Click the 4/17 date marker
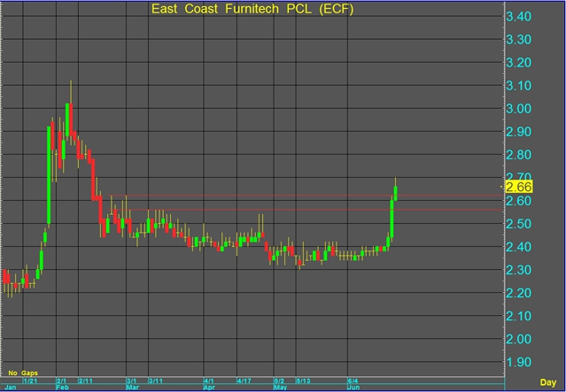566x392 pixels. tap(244, 380)
